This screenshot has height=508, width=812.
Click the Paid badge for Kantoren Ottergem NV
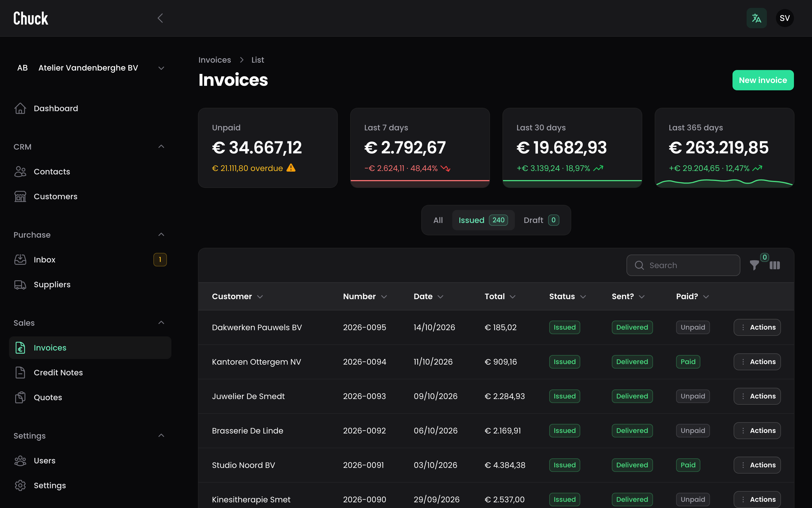click(688, 362)
